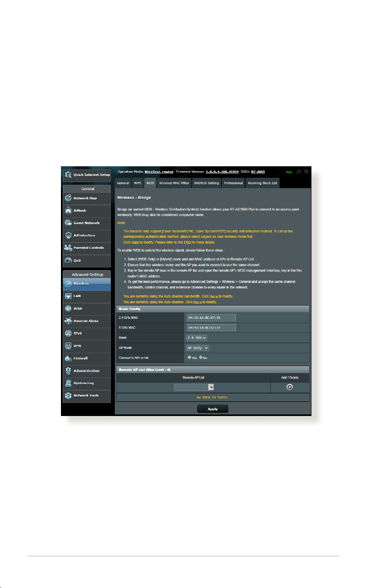Click the 2.4 GHz MAC address field

(x=211, y=317)
